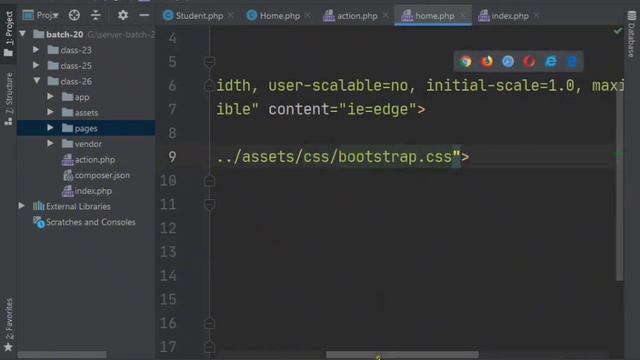
Task: Open in Internet Explorer browser icon
Action: point(551,61)
